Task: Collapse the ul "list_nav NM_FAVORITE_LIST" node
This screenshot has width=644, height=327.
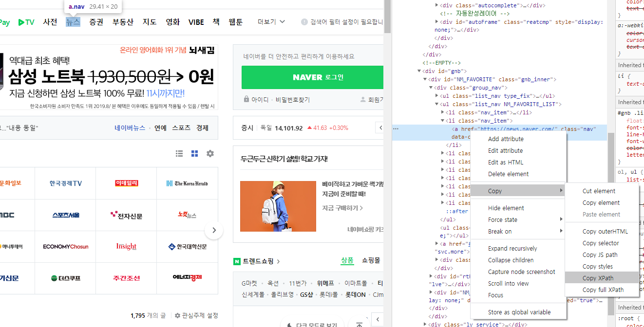Action: [x=437, y=104]
